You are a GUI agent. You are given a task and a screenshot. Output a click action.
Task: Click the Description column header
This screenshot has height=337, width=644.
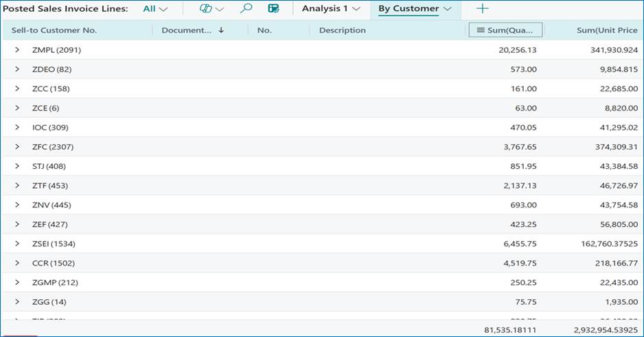343,30
